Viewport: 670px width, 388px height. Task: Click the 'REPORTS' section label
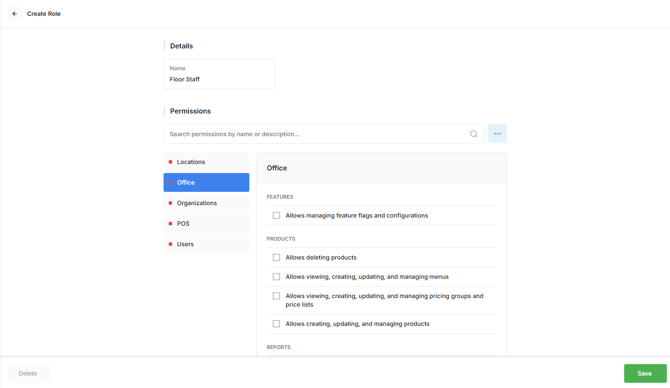279,347
